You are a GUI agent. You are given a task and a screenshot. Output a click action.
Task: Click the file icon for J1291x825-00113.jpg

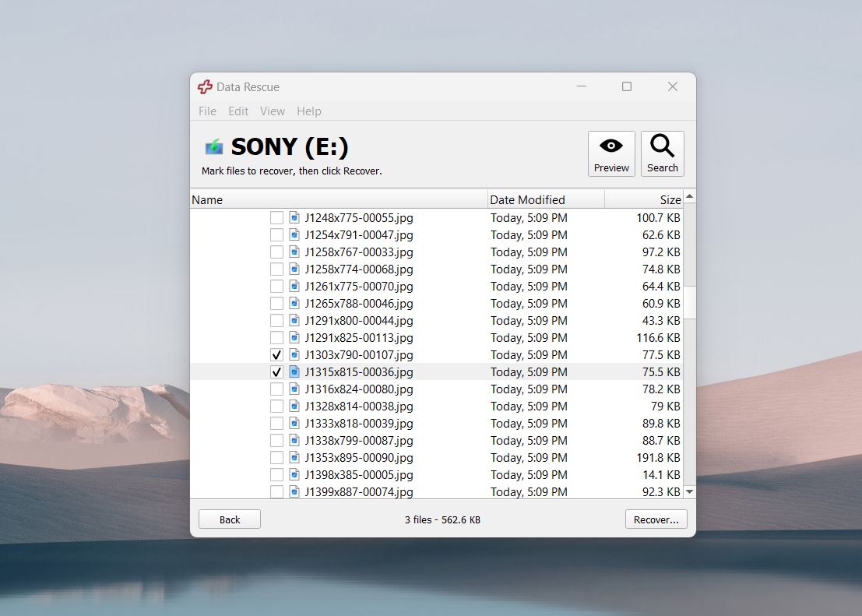tap(294, 337)
